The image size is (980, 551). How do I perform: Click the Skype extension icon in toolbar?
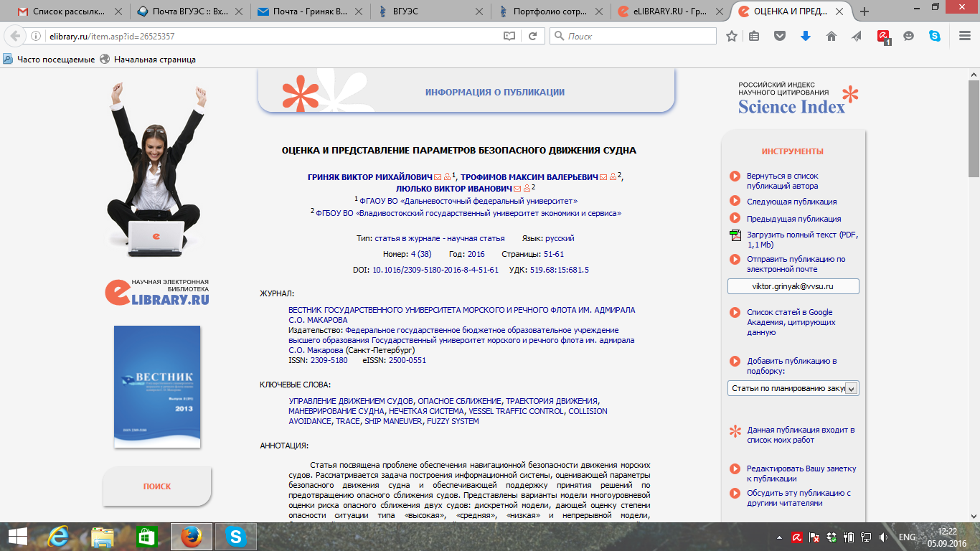coord(935,36)
